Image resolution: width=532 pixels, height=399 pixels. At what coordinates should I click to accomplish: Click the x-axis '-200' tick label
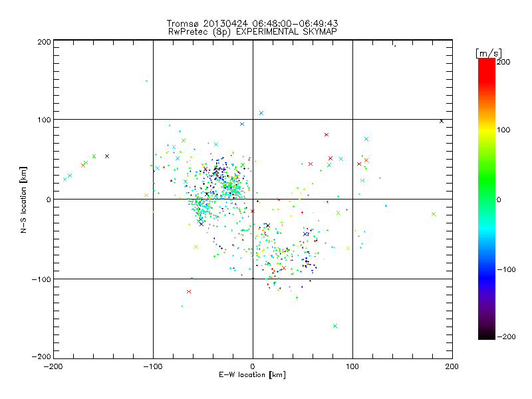tap(54, 366)
